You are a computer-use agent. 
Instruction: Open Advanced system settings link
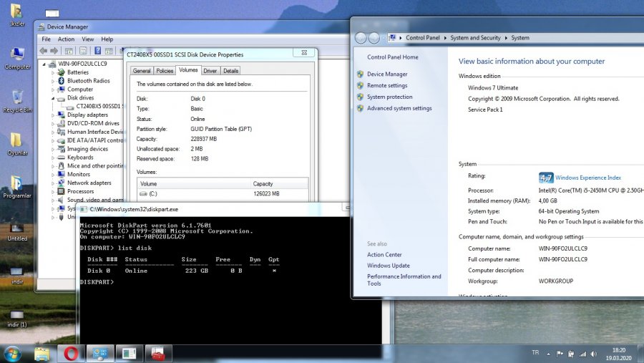[399, 109]
